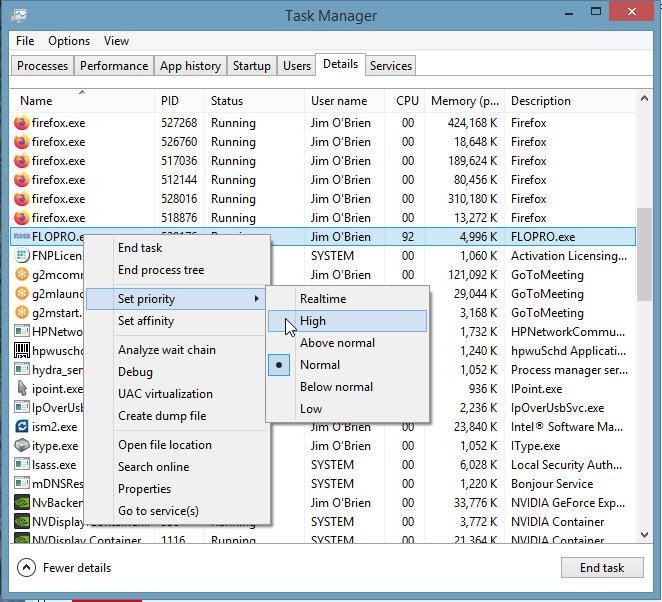Image resolution: width=662 pixels, height=602 pixels.
Task: Select the Normal priority radio option
Action: pos(319,365)
